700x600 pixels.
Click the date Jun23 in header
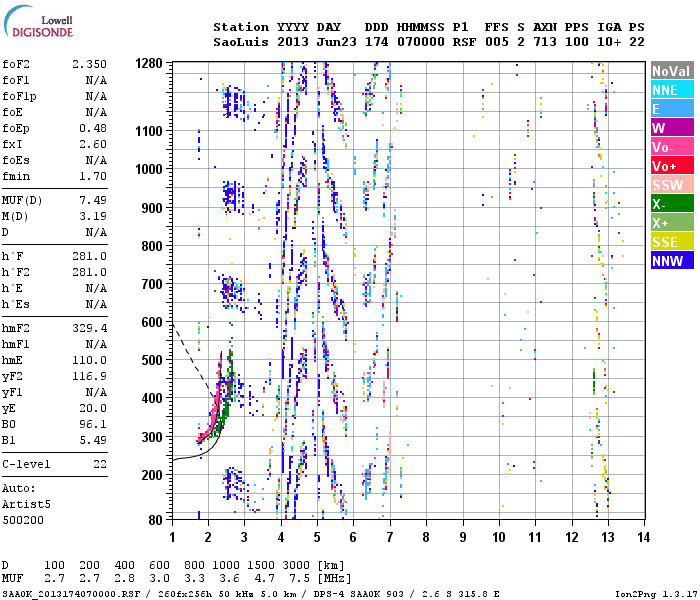tap(337, 42)
